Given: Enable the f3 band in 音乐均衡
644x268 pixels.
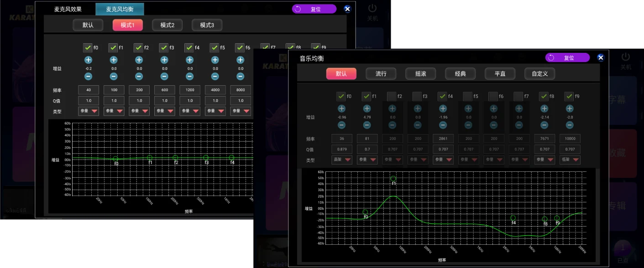Looking at the screenshot, I should 417,96.
